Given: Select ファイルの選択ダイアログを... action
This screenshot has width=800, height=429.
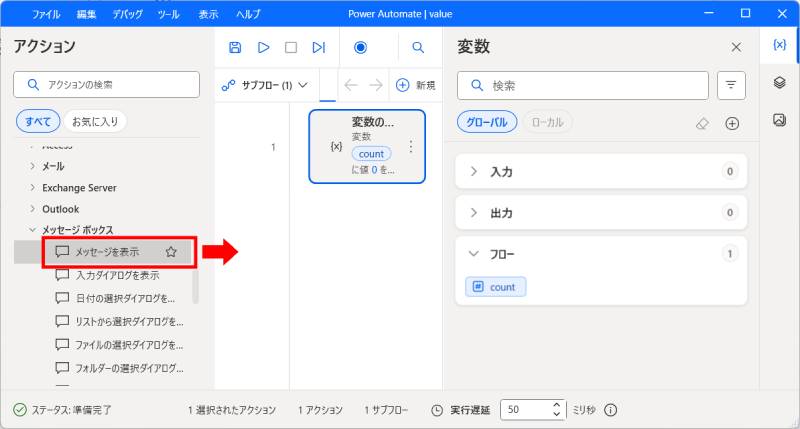Looking at the screenshot, I should pyautogui.click(x=119, y=345).
